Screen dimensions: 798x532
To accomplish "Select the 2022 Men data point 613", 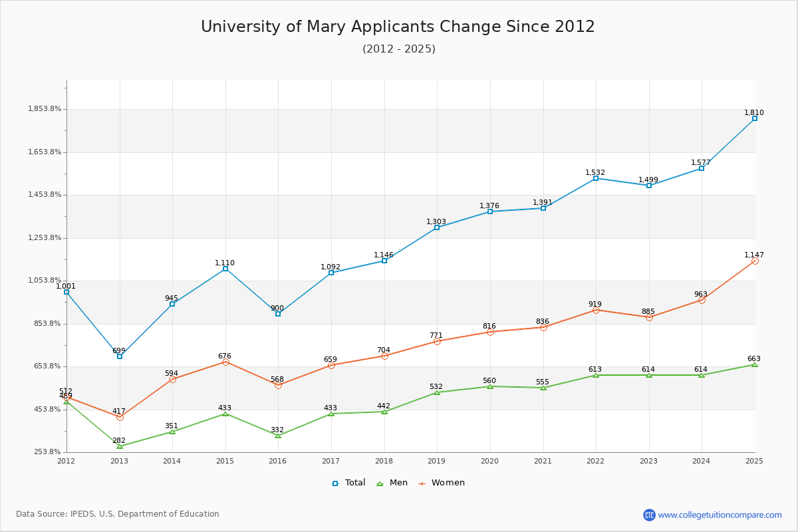I will point(596,375).
